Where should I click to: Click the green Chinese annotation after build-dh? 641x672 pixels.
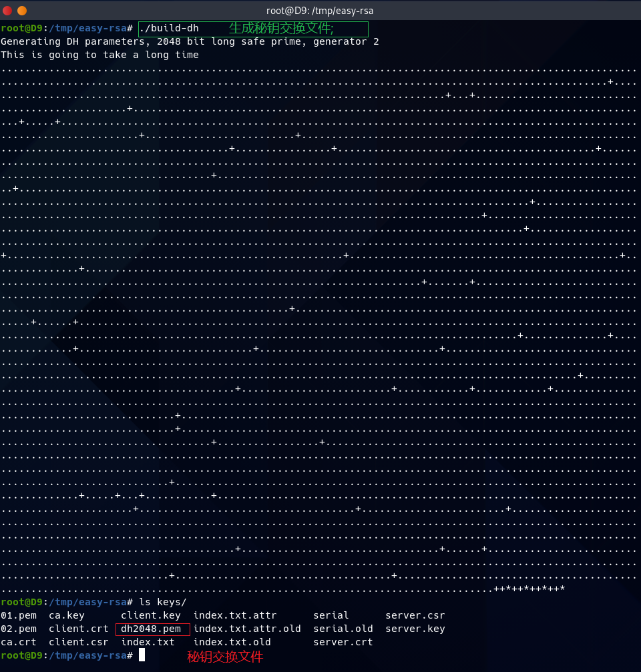coord(281,29)
